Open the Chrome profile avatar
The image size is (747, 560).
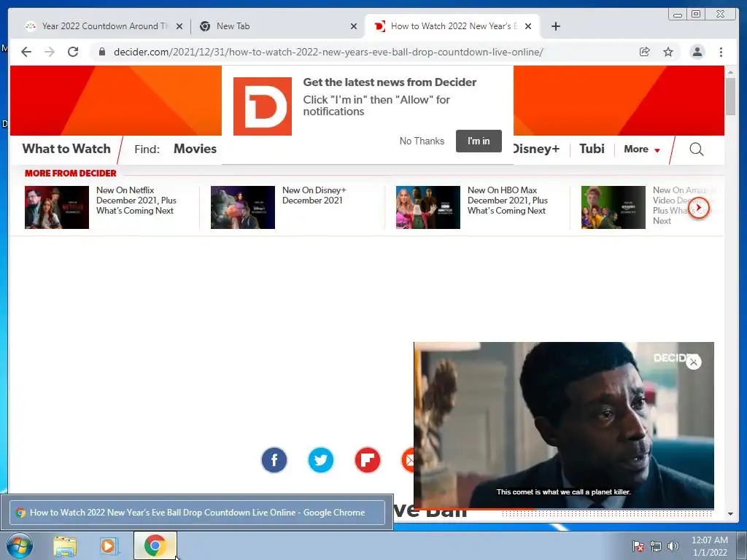697,52
